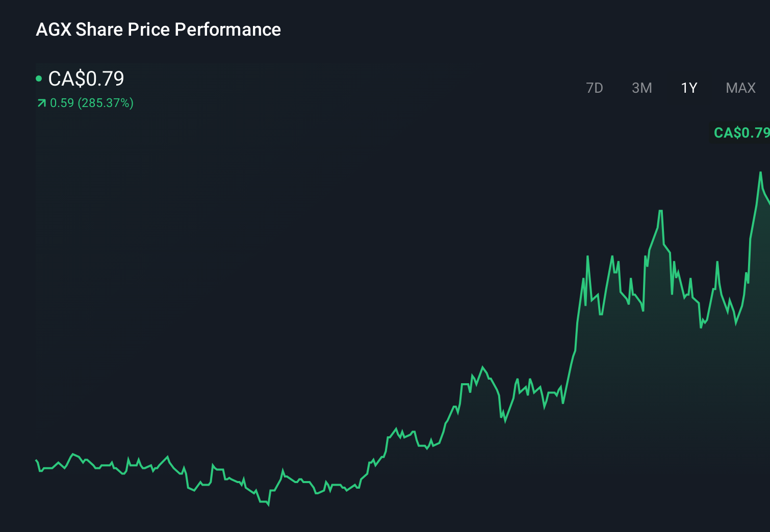The height and width of the screenshot is (532, 770).
Task: Select the 7D time range
Action: click(595, 88)
